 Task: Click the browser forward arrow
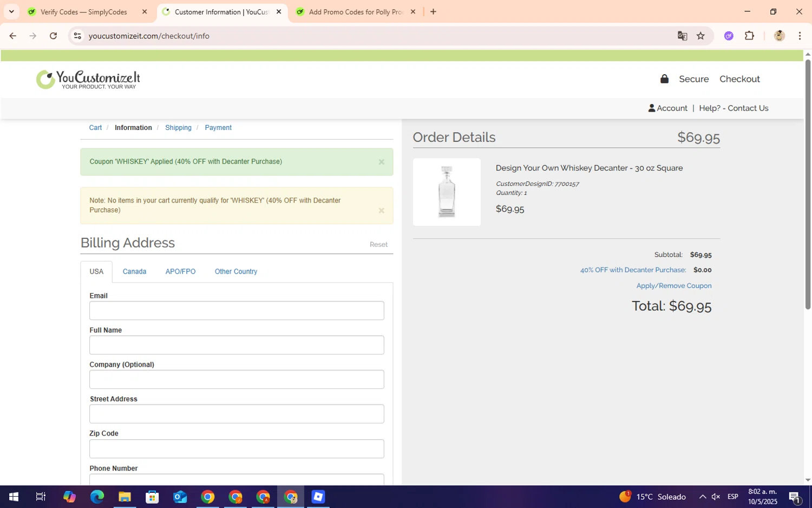click(x=33, y=36)
